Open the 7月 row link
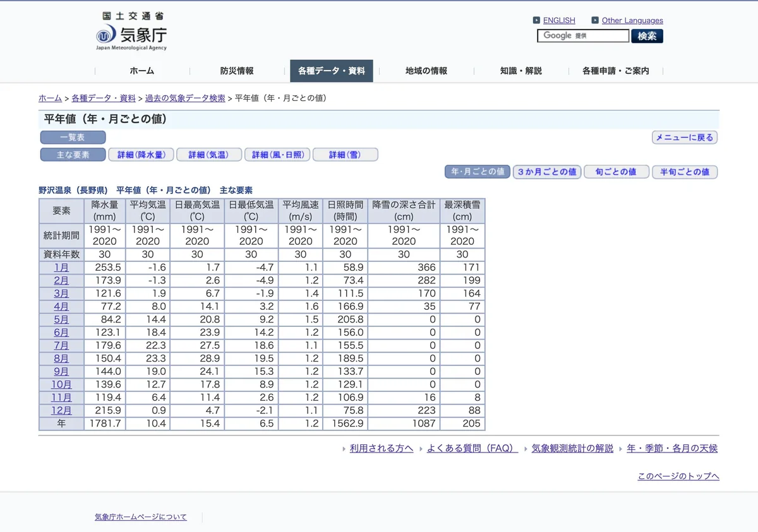Screen dimensions: 758x532 [61, 346]
